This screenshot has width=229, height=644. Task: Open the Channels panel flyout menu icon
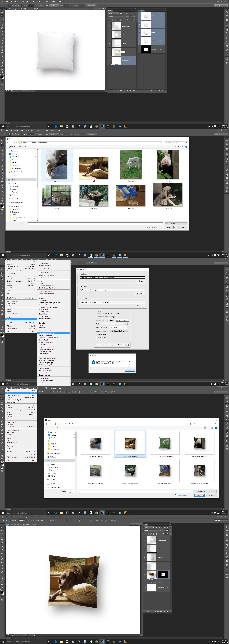coord(165,10)
